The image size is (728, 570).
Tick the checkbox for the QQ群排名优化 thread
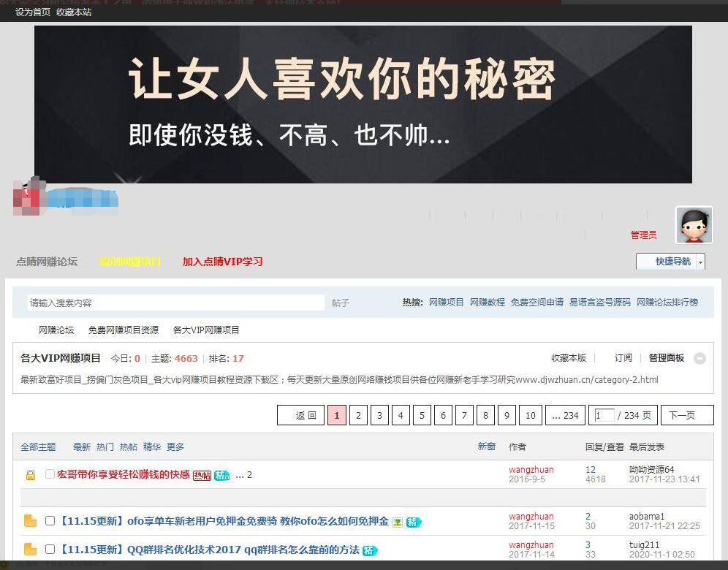point(50,549)
